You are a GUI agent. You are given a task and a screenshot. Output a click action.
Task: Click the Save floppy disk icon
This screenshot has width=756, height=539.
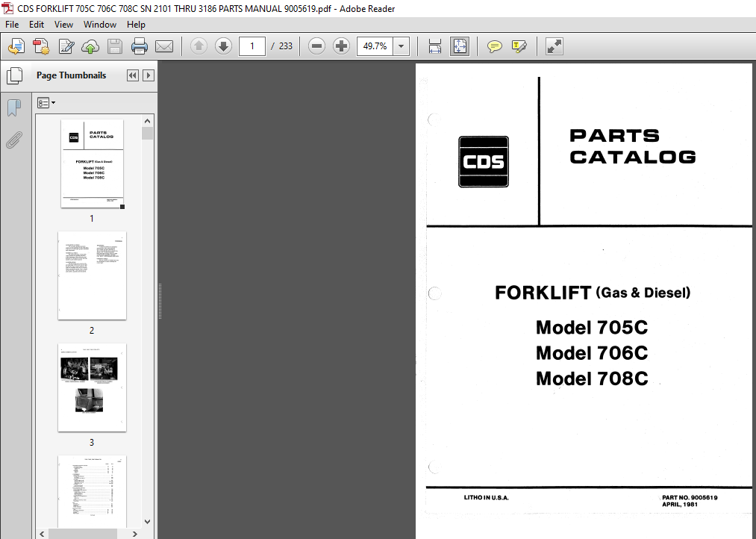coord(115,46)
